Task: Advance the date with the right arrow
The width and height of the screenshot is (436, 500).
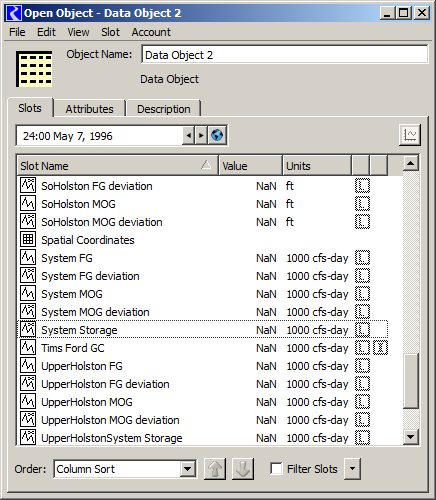Action: (201, 136)
